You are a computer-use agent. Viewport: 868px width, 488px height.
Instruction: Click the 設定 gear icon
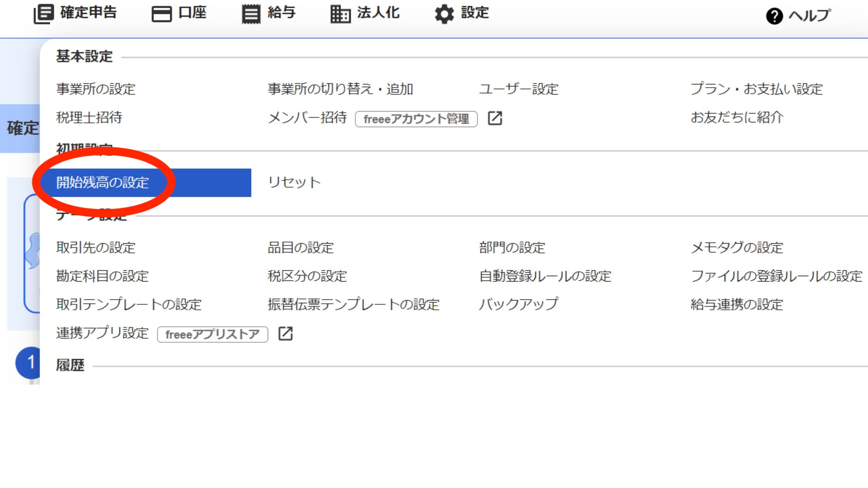pyautogui.click(x=444, y=14)
